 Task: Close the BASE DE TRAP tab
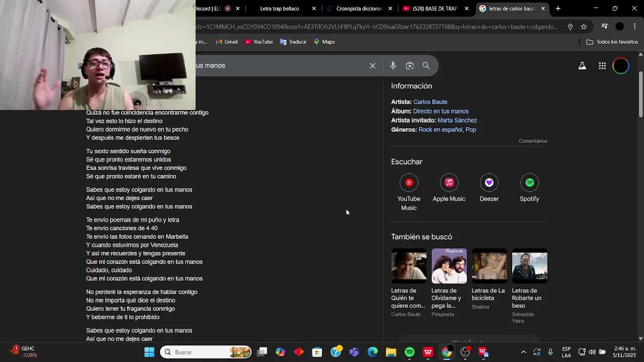tap(466, 9)
